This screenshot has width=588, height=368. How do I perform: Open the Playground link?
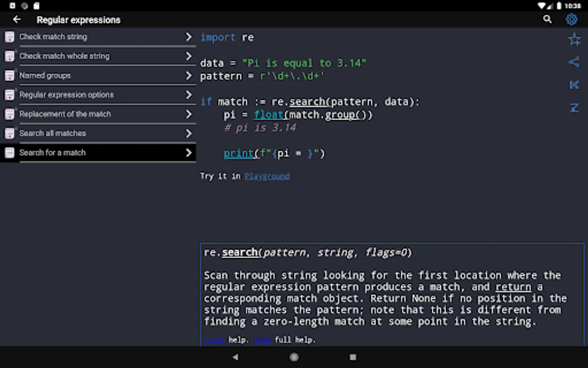(267, 176)
